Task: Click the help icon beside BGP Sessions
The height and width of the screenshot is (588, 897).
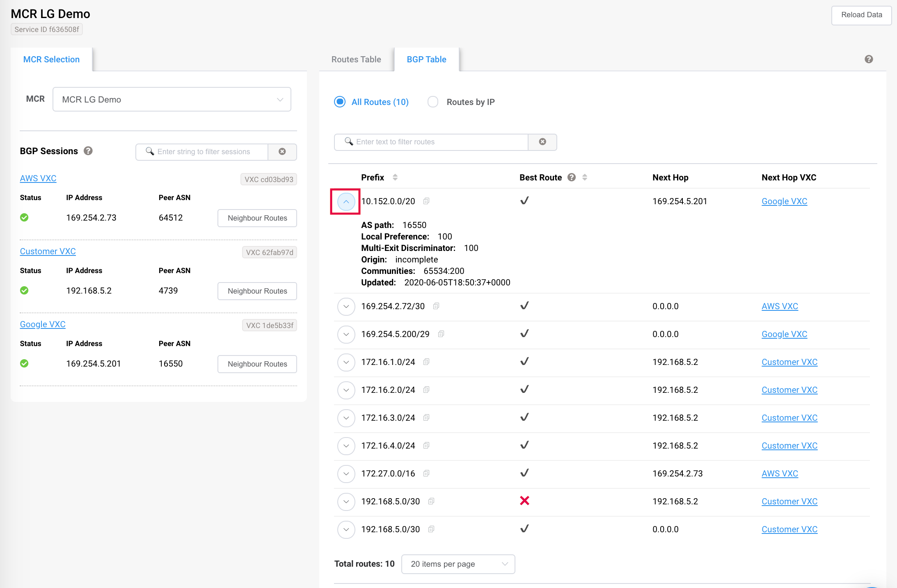Action: click(x=88, y=151)
